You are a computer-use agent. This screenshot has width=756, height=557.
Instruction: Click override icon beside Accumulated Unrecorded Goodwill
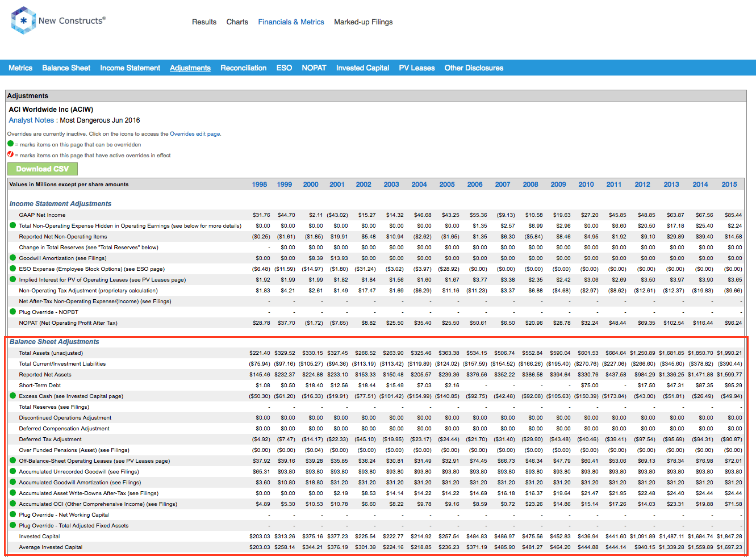(x=12, y=471)
